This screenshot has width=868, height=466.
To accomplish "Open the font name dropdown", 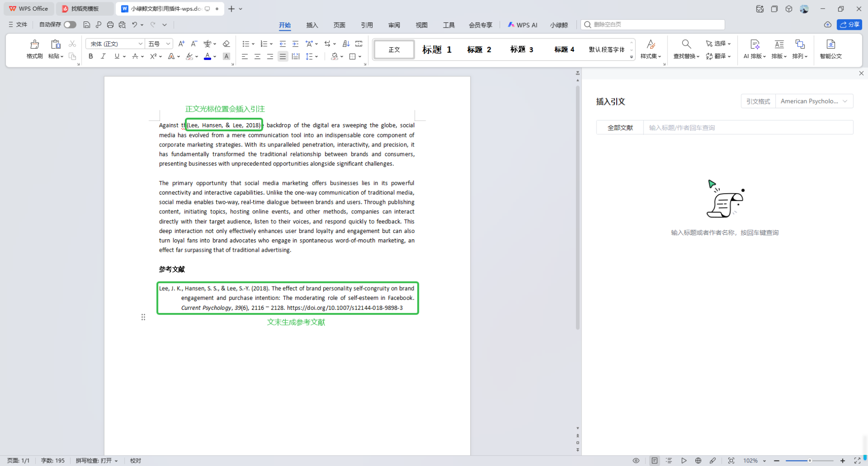I will pos(140,44).
